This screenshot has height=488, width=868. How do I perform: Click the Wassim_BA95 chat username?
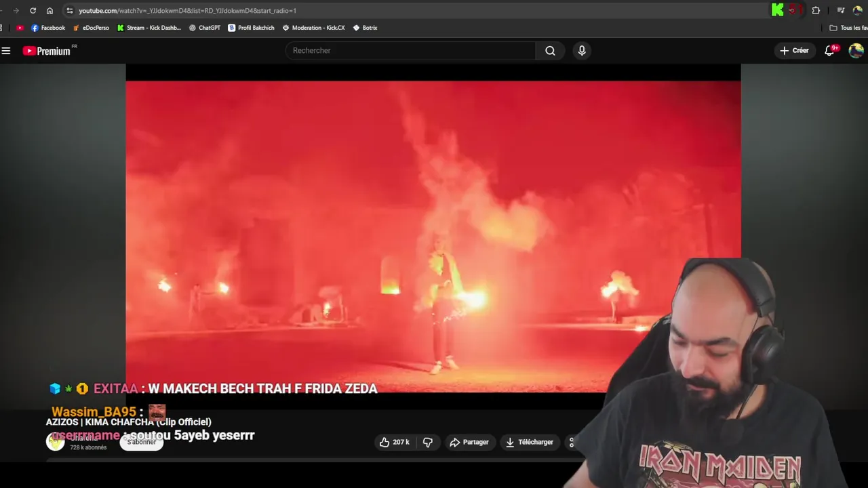tap(94, 412)
